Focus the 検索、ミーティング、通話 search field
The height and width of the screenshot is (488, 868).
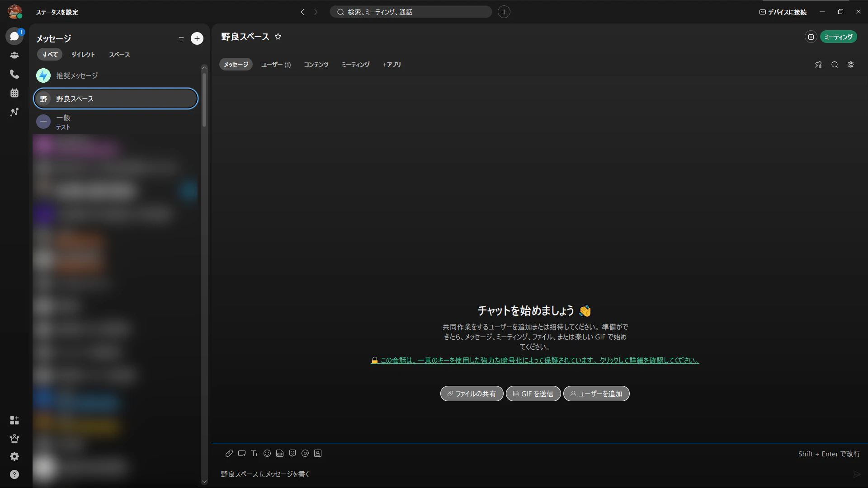tap(410, 12)
